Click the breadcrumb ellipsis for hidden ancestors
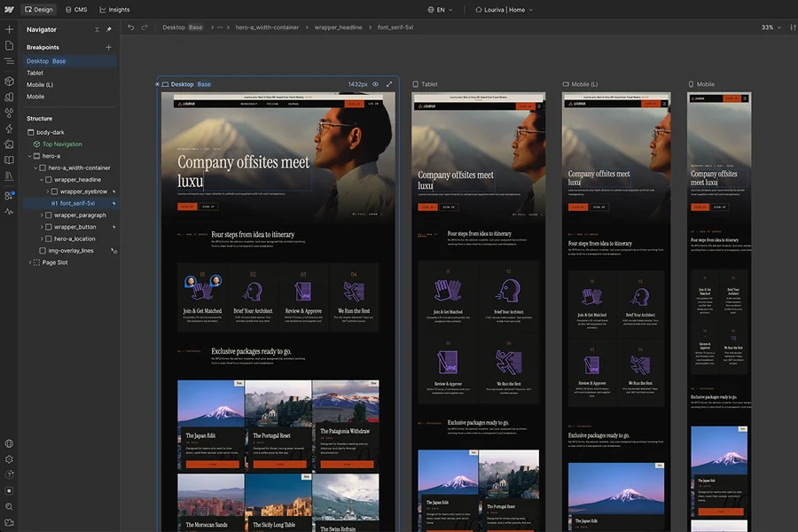This screenshot has height=532, width=798. 220,27
